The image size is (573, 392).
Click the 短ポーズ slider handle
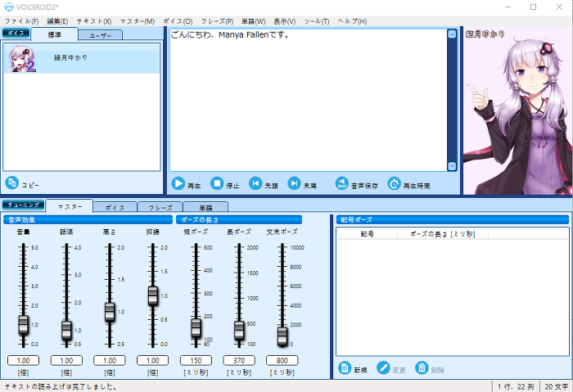coord(196,328)
